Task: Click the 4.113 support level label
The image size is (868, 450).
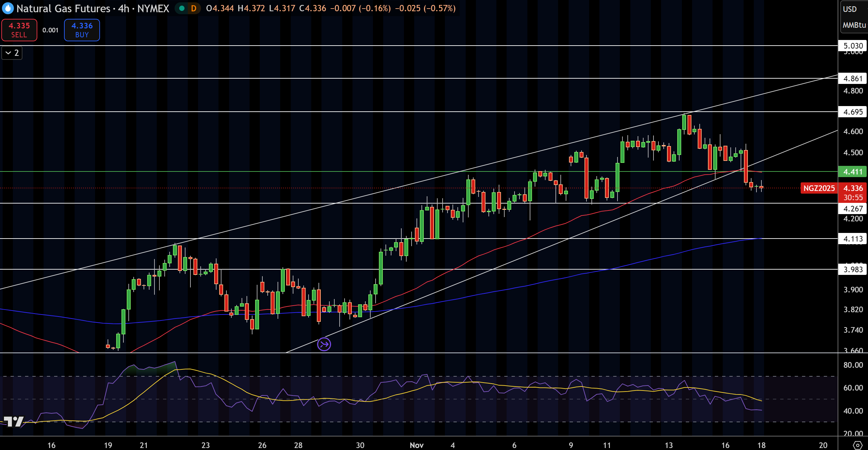Action: (x=852, y=239)
